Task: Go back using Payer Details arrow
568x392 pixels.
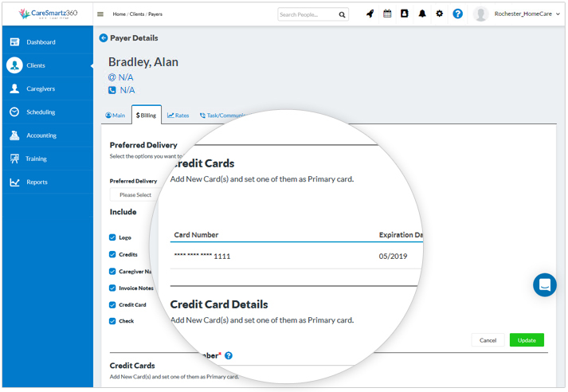Action: coord(104,38)
